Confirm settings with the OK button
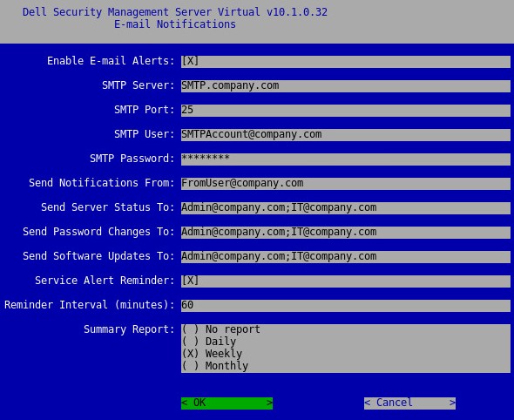The height and width of the screenshot is (420, 514). (227, 403)
